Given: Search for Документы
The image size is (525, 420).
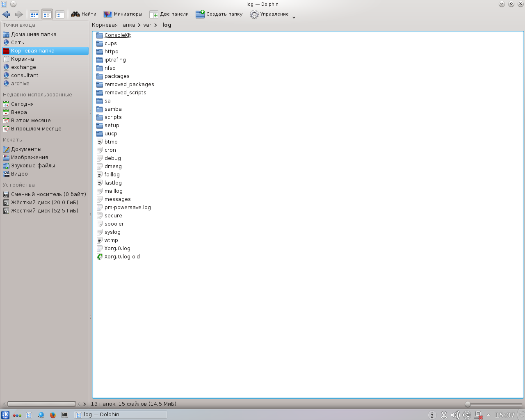Looking at the screenshot, I should click(x=45, y=149).
